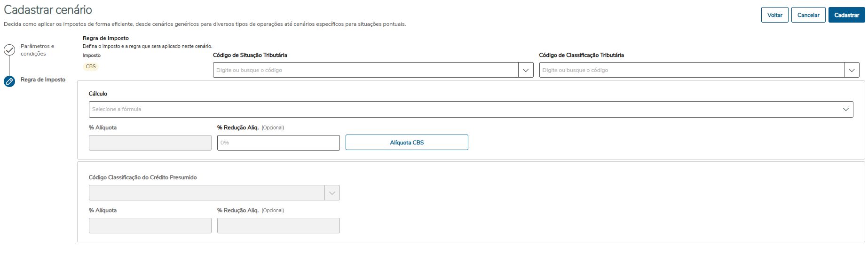Click the Crédito Presumido % Redução Aliq. field
Viewport: 868px width, 255px height.
point(278,226)
